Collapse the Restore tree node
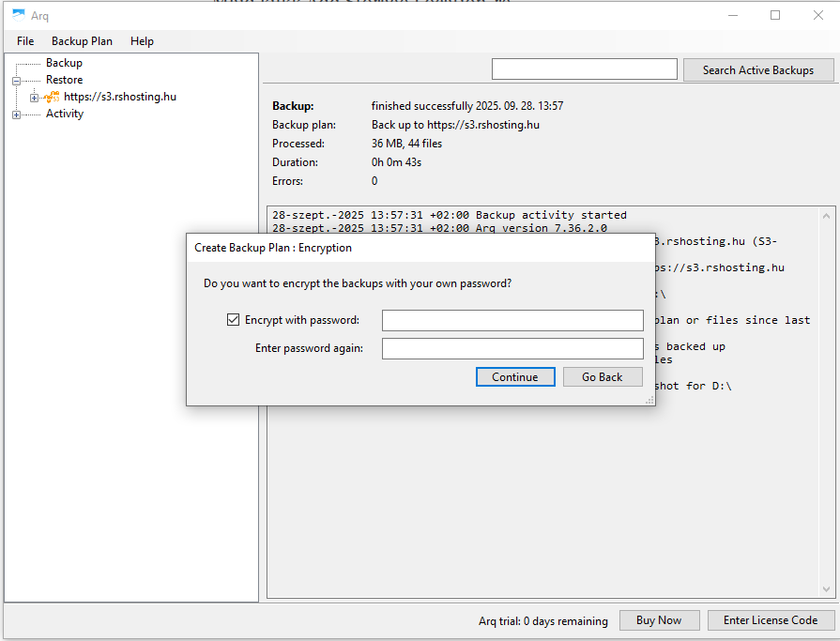840x641 pixels. pos(16,81)
